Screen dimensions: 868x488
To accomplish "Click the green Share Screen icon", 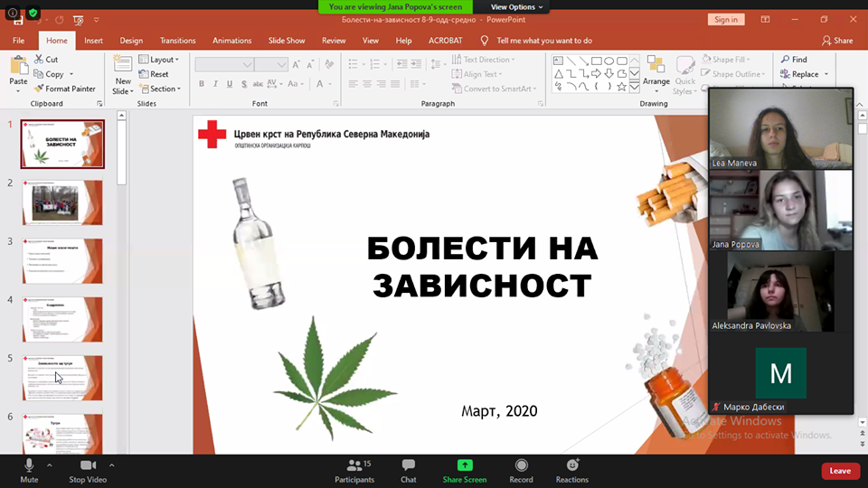I will click(x=465, y=465).
